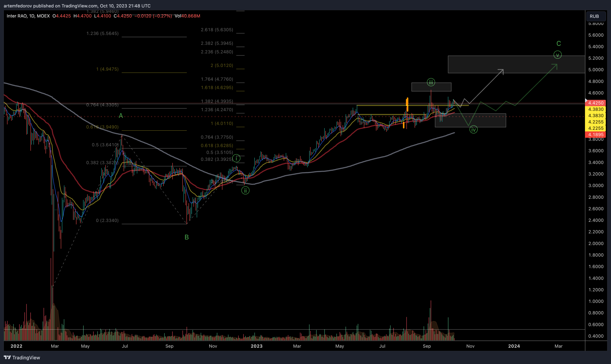This screenshot has height=364, width=611.
Task: Click the high value H4.4700
Action: 82,16
